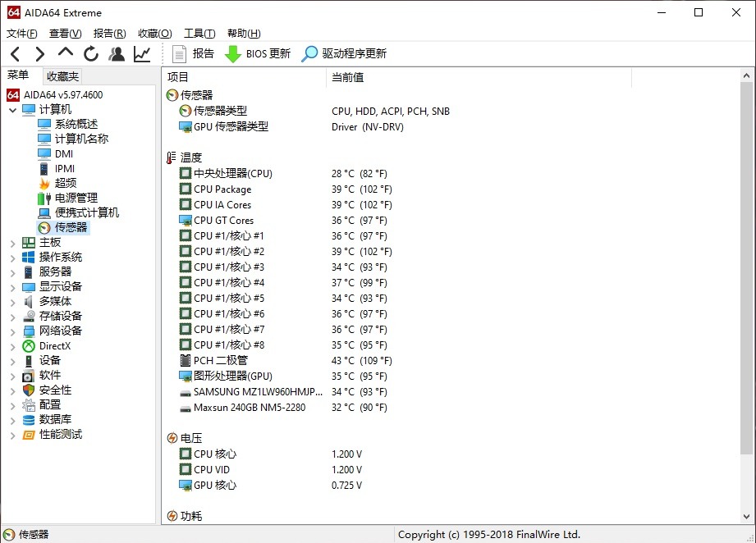
Task: Select AIDA64 v5.97.4600 root item
Action: pyautogui.click(x=54, y=95)
